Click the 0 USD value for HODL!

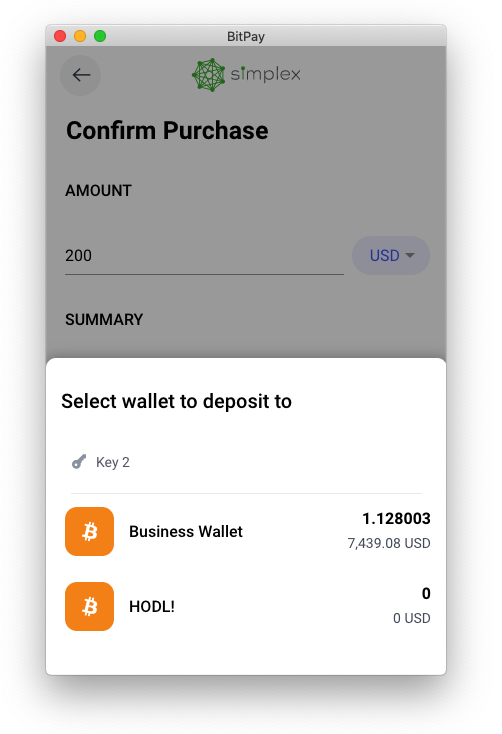pyautogui.click(x=412, y=618)
